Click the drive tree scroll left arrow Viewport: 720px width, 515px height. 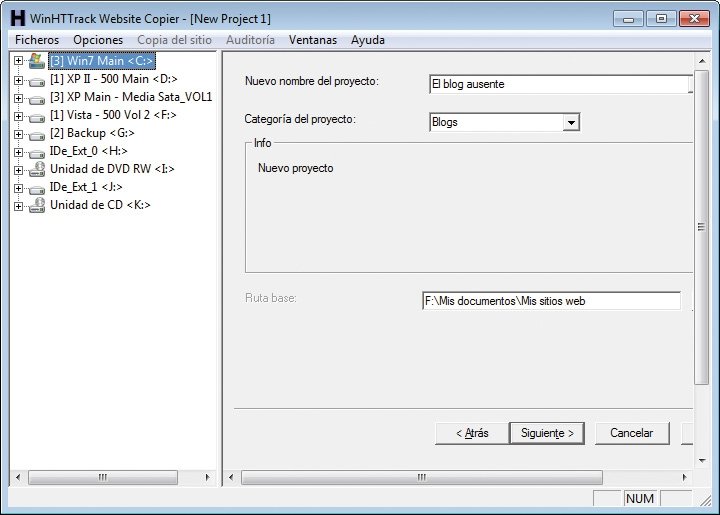click(x=18, y=477)
